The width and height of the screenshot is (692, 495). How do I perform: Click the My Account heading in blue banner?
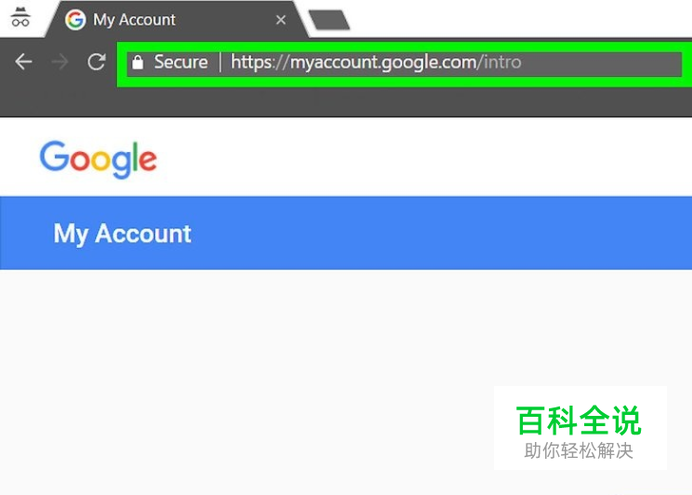(122, 234)
